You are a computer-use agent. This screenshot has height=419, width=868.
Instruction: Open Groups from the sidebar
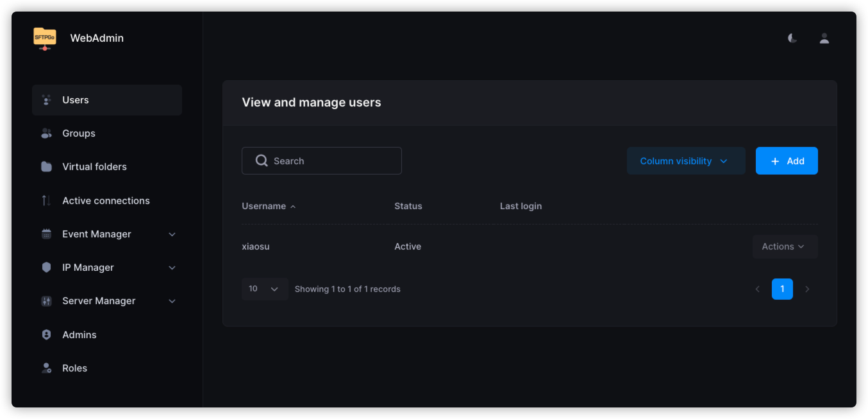78,133
